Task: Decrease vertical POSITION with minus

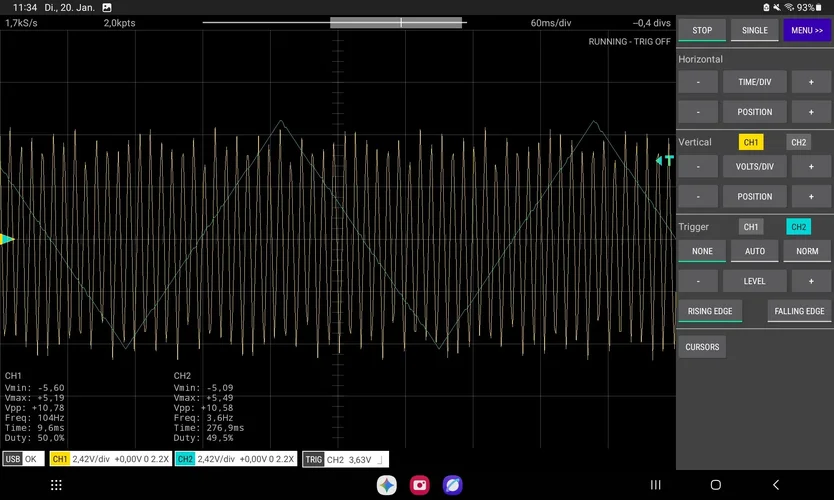Action: (698, 196)
